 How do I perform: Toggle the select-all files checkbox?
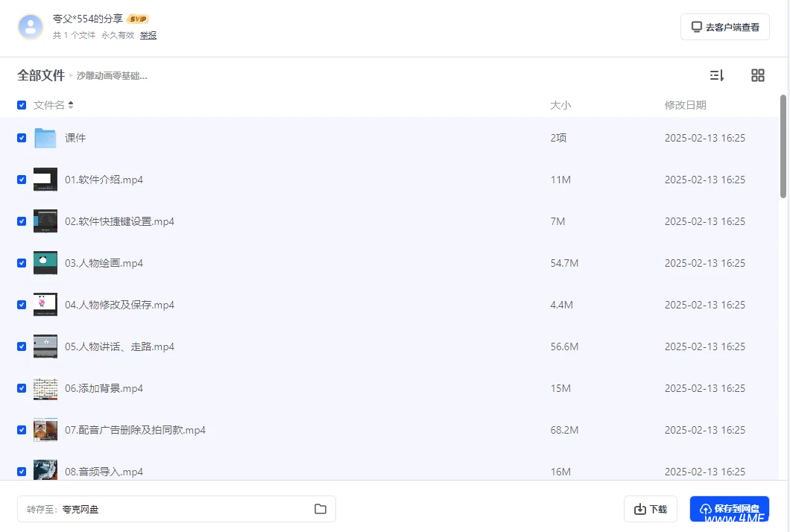click(x=22, y=105)
